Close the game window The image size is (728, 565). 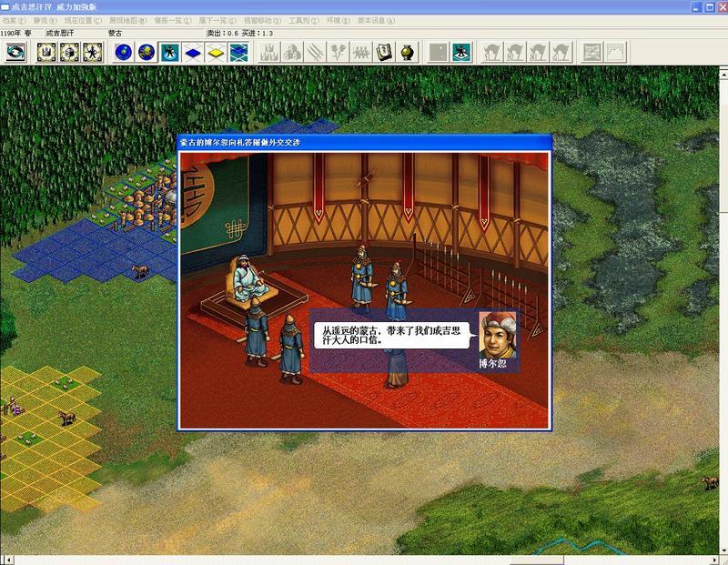point(723,7)
